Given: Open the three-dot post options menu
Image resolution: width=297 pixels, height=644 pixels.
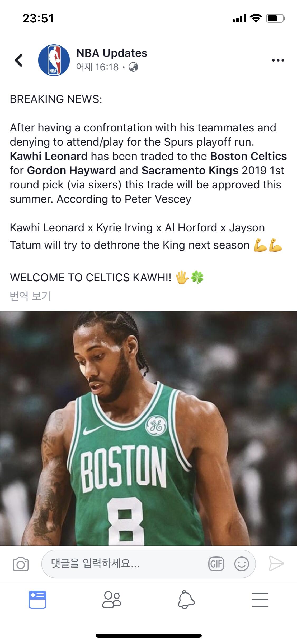Looking at the screenshot, I should 278,60.
